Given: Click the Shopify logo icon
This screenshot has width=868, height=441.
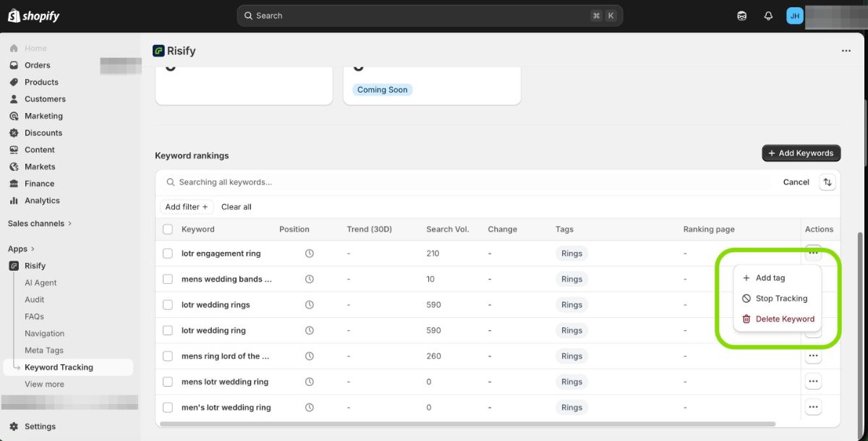Looking at the screenshot, I should pyautogui.click(x=14, y=15).
